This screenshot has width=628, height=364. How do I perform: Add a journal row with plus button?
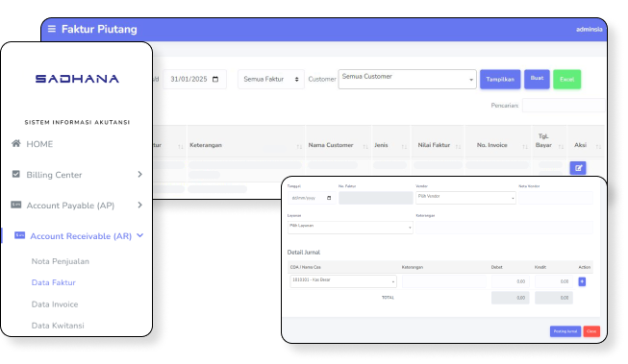point(582,281)
